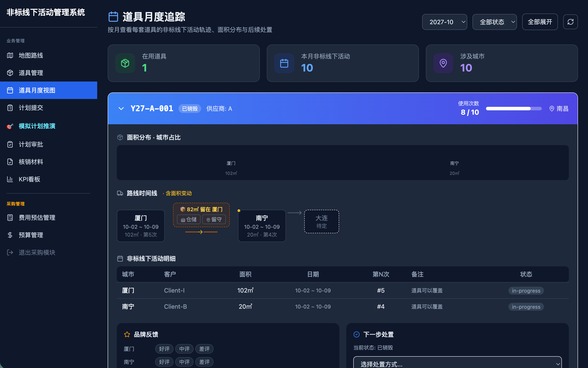Select 中评 for 厦门 feedback
This screenshot has width=588, height=368.
click(184, 349)
